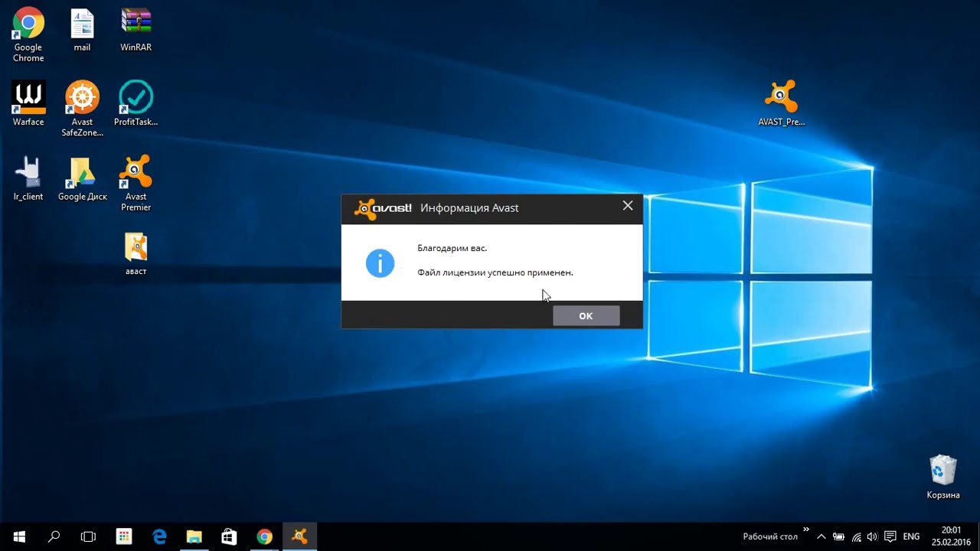Click the blue info icon in dialog

(x=380, y=263)
